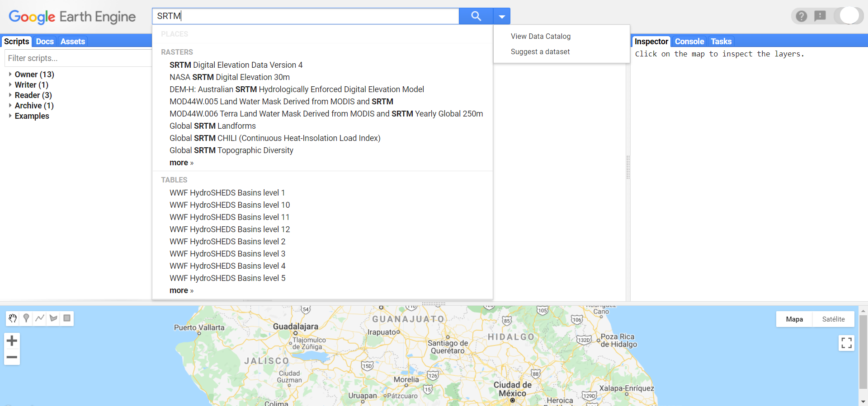Open WWF HydroSHEDS Basins level 3
The width and height of the screenshot is (868, 406).
[227, 254]
